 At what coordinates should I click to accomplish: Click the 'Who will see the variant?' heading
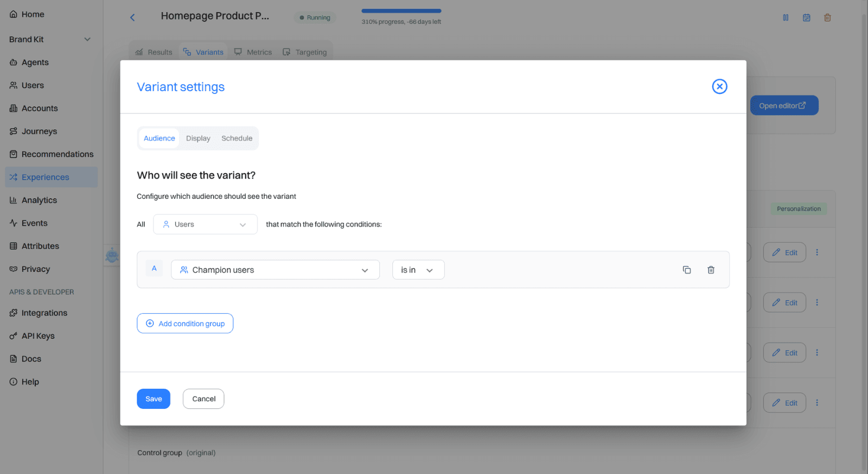[196, 175]
